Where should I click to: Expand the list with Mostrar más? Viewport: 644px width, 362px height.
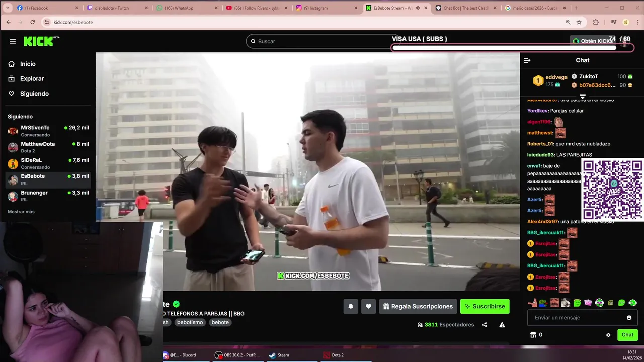[21, 212]
